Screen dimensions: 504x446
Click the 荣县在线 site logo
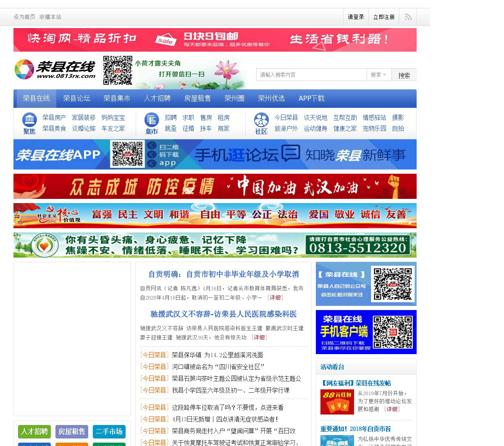pyautogui.click(x=55, y=69)
